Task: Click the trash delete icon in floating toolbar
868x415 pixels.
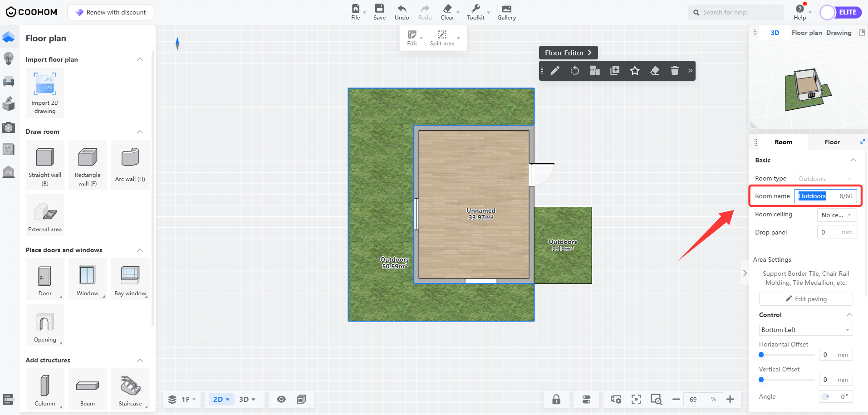Action: pyautogui.click(x=674, y=71)
